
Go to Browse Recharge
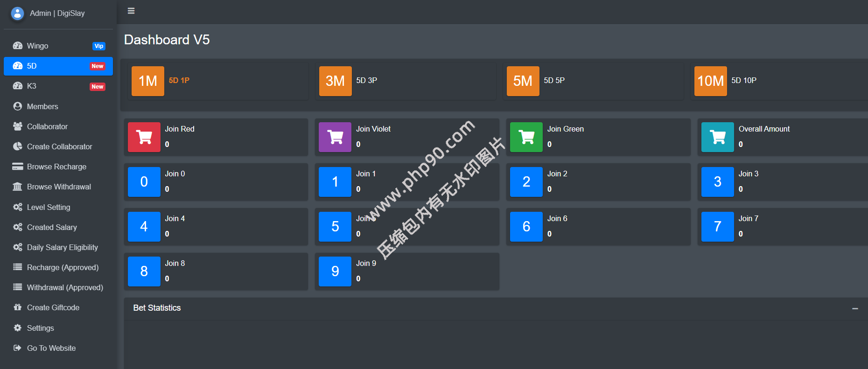pyautogui.click(x=56, y=167)
